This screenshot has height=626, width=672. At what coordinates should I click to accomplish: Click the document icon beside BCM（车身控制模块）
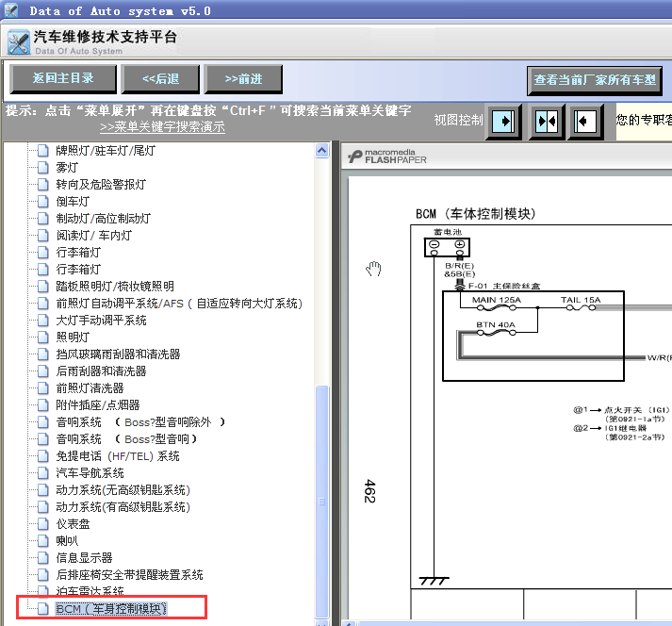pyautogui.click(x=42, y=609)
